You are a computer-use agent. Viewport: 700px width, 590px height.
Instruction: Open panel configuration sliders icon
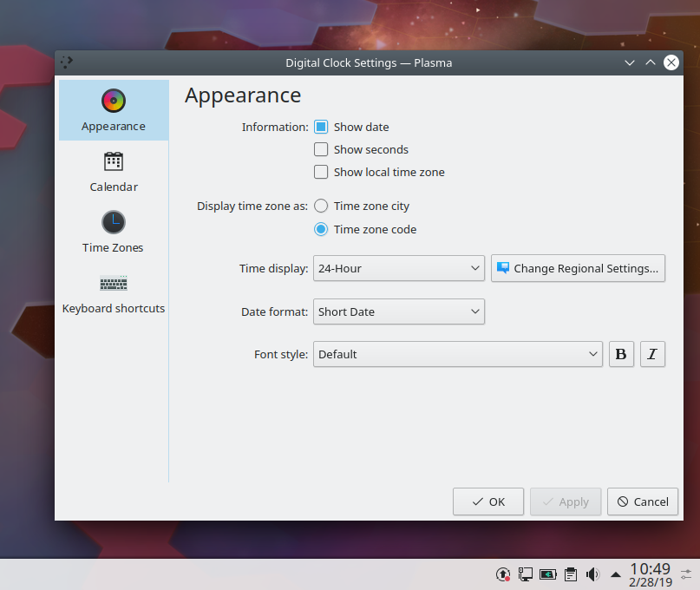tap(686, 574)
